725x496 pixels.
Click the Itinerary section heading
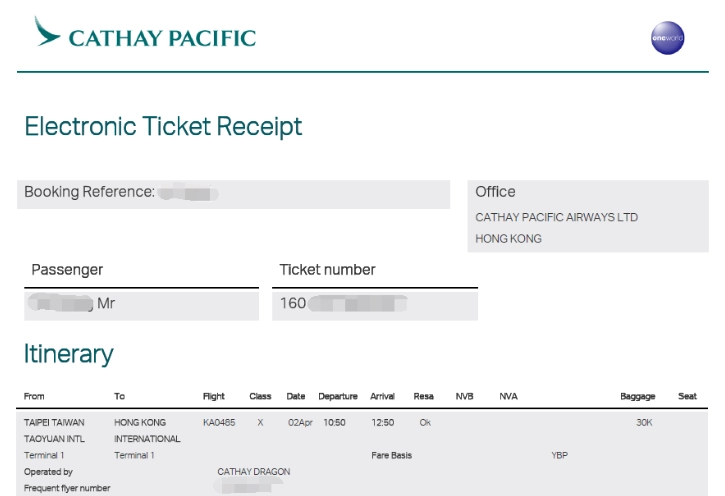[x=69, y=353]
